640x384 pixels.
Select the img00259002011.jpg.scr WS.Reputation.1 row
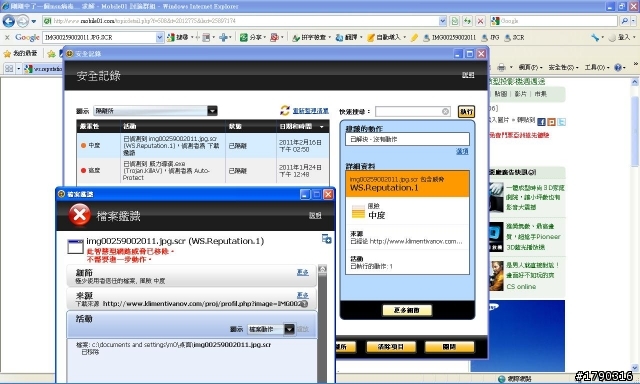202,145
